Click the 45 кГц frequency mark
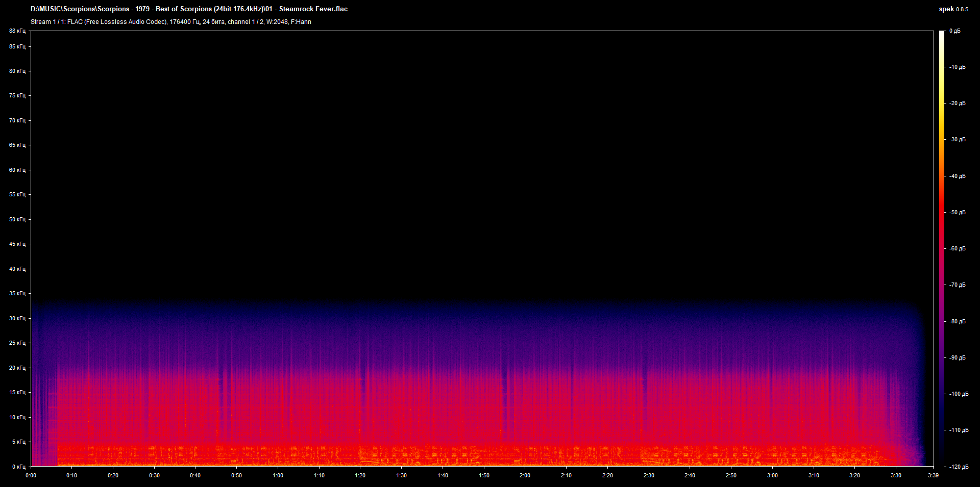The image size is (980, 487). (x=17, y=244)
